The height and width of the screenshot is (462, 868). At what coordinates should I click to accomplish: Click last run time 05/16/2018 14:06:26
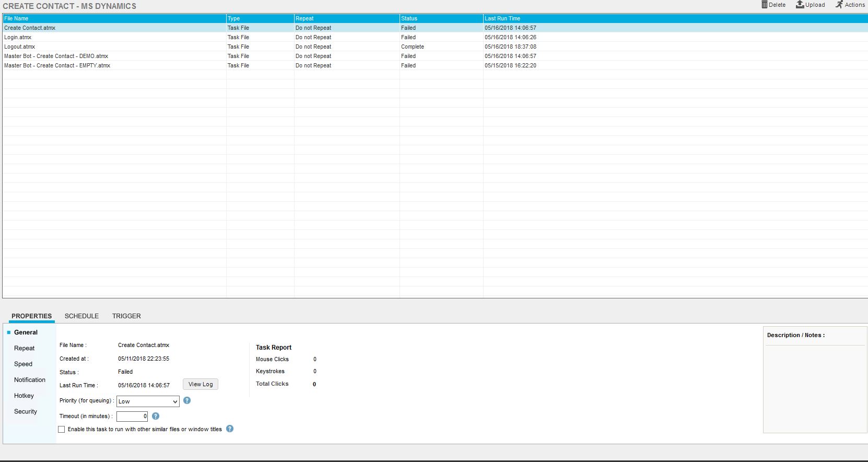(x=510, y=37)
